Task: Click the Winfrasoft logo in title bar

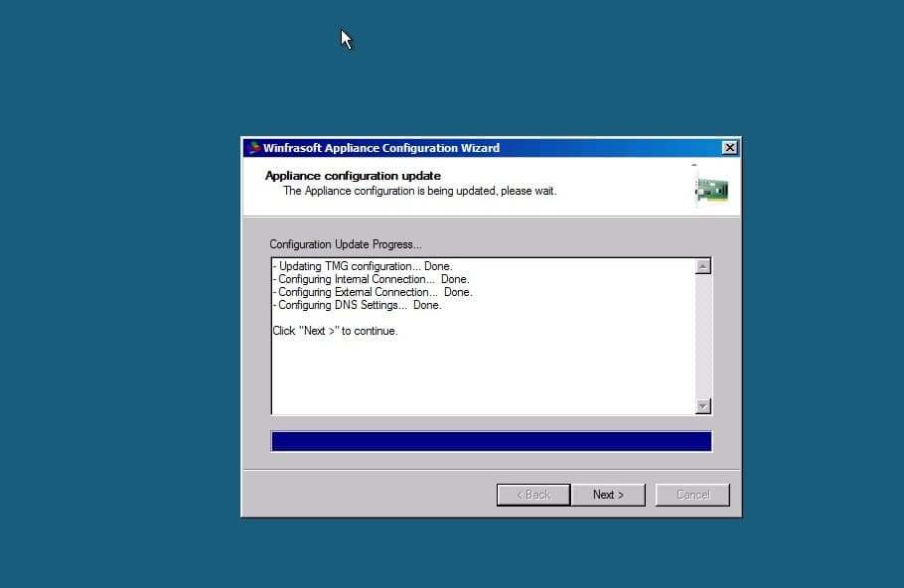Action: click(253, 148)
